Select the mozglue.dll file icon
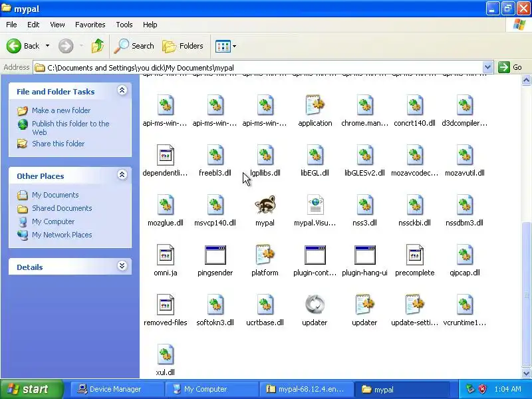 click(x=165, y=205)
